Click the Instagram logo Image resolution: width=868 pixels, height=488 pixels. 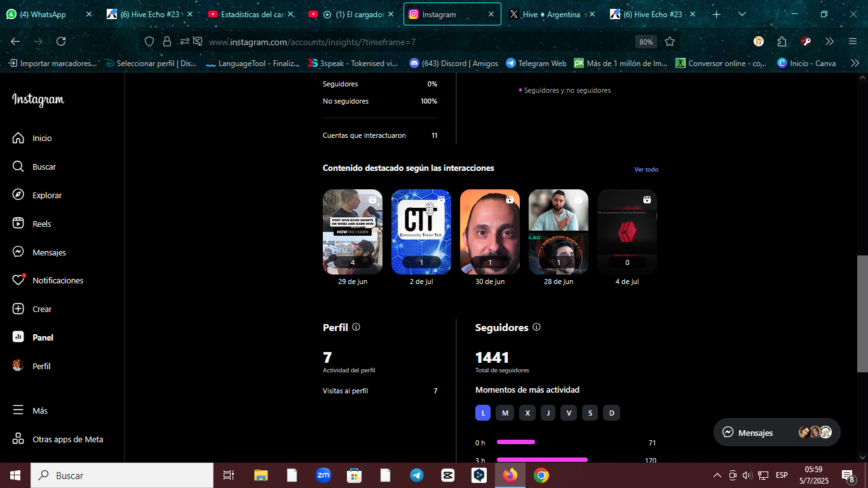tap(38, 100)
